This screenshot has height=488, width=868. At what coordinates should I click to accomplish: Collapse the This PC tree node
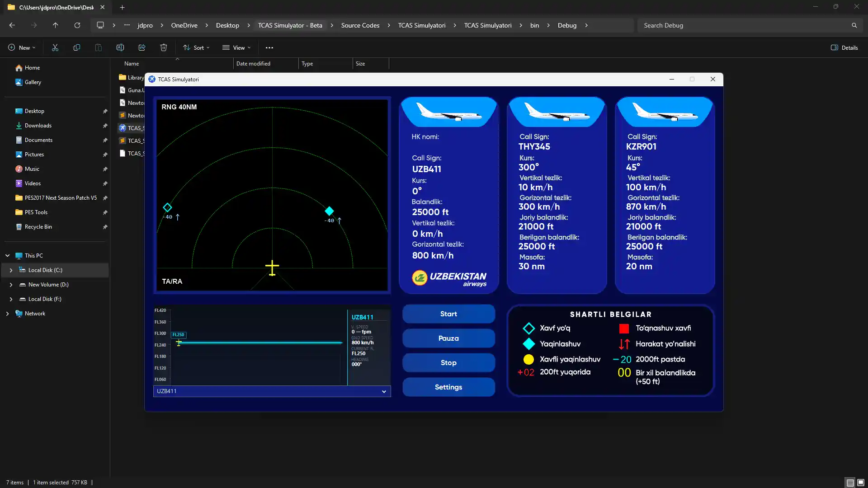pyautogui.click(x=7, y=256)
